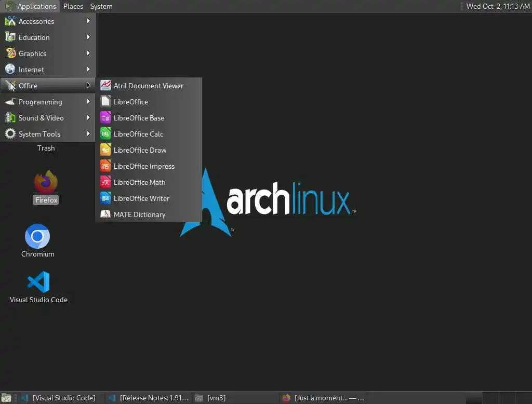Click the LibreOffice Math icon
This screenshot has width=532, height=404.
pos(105,182)
